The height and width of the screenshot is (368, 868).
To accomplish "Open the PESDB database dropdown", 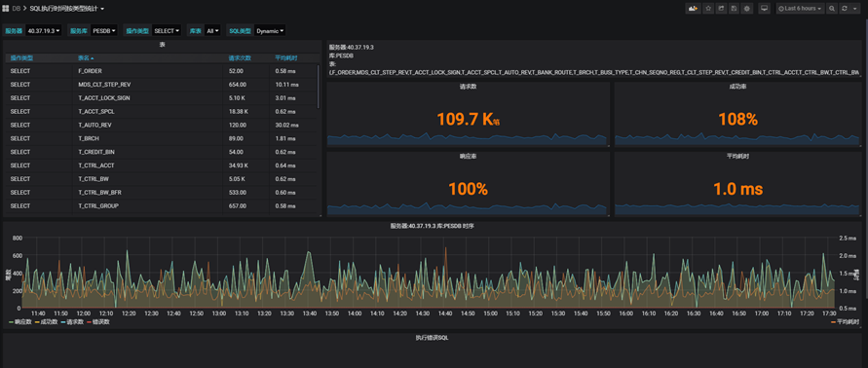I will click(x=104, y=31).
